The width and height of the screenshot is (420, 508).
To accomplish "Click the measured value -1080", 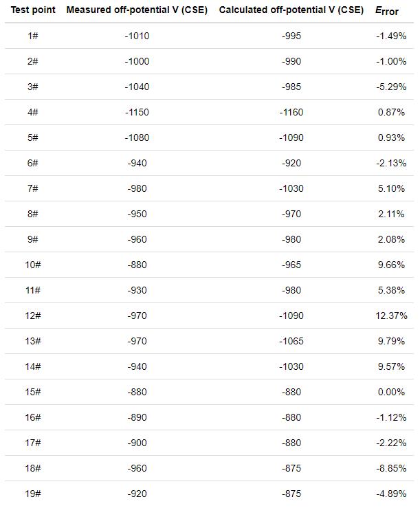I will point(137,137).
